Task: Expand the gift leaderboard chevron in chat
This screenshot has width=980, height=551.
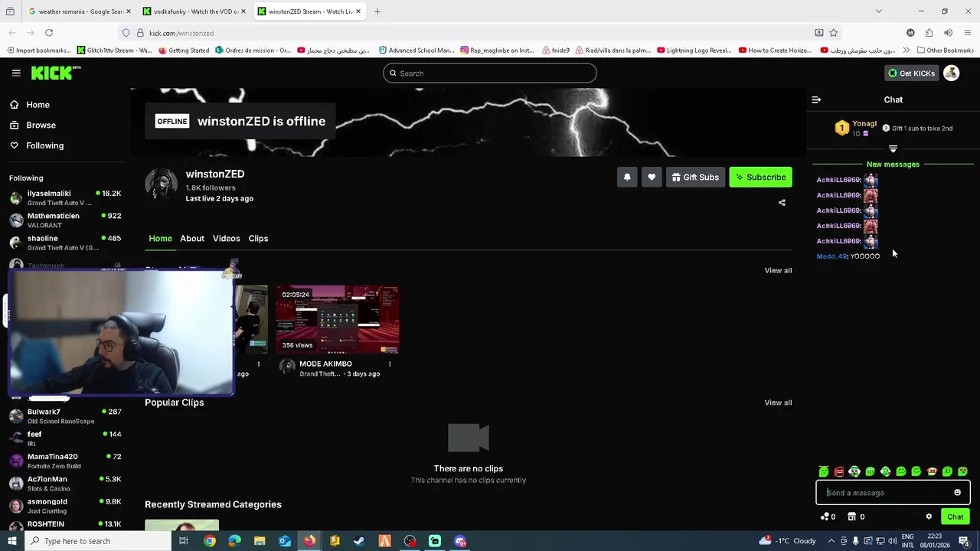Action: click(893, 148)
